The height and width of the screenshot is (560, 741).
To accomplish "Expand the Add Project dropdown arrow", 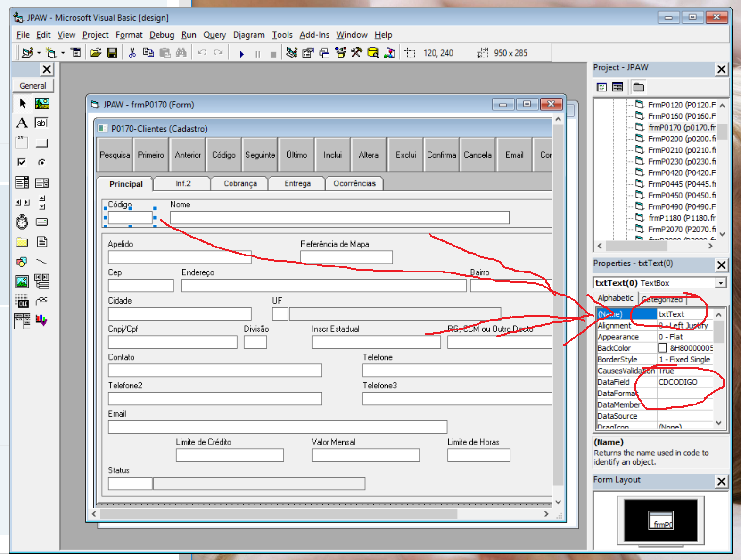I will pyautogui.click(x=39, y=53).
